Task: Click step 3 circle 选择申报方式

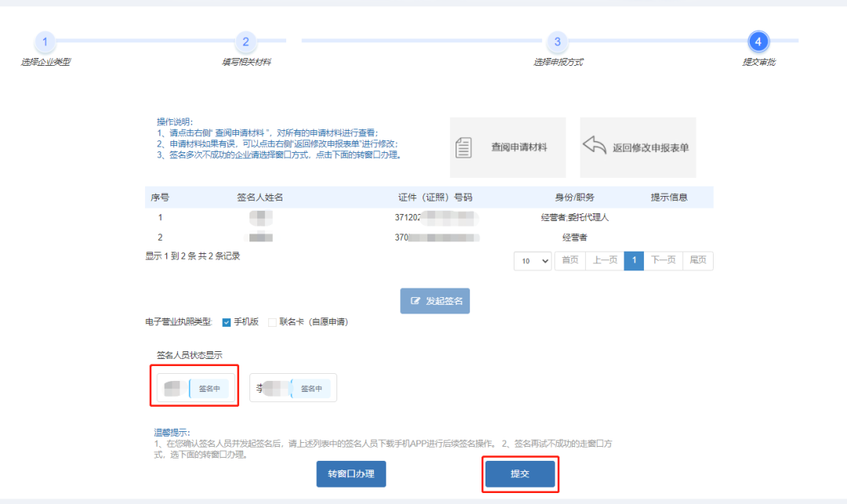Action: (x=557, y=42)
